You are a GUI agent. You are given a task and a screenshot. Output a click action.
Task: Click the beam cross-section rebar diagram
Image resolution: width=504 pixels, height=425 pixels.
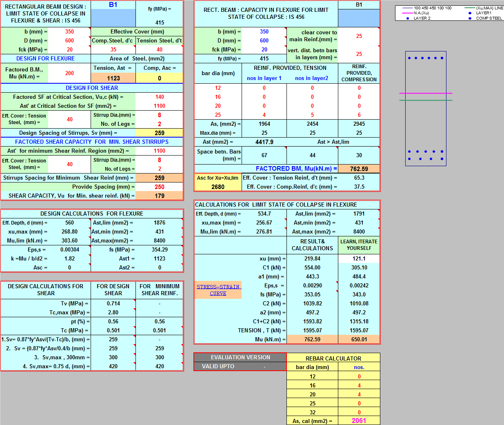point(426,109)
